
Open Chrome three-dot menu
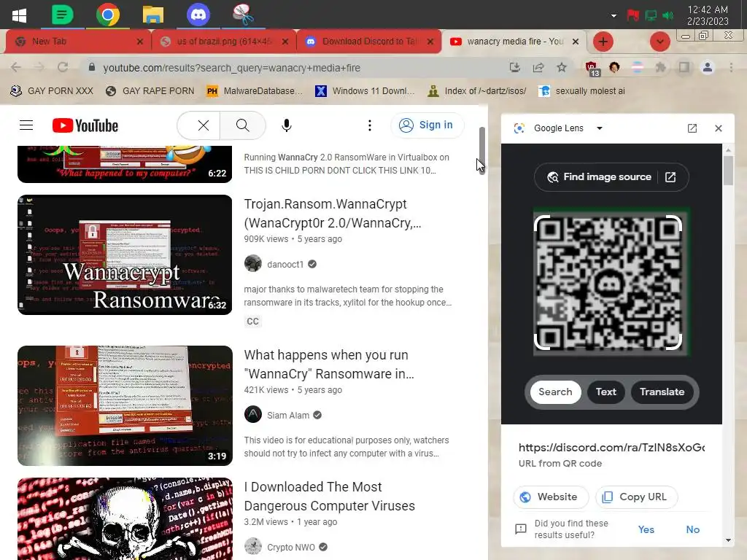click(731, 67)
